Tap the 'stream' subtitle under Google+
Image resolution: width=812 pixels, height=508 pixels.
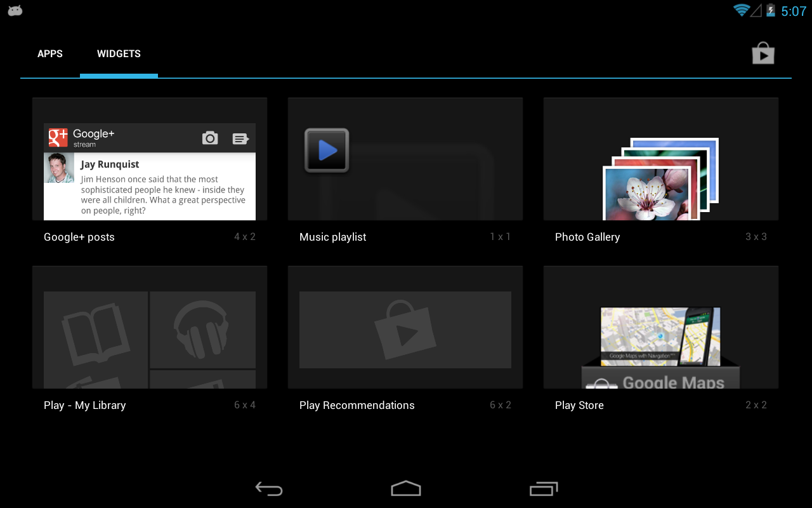(84, 145)
